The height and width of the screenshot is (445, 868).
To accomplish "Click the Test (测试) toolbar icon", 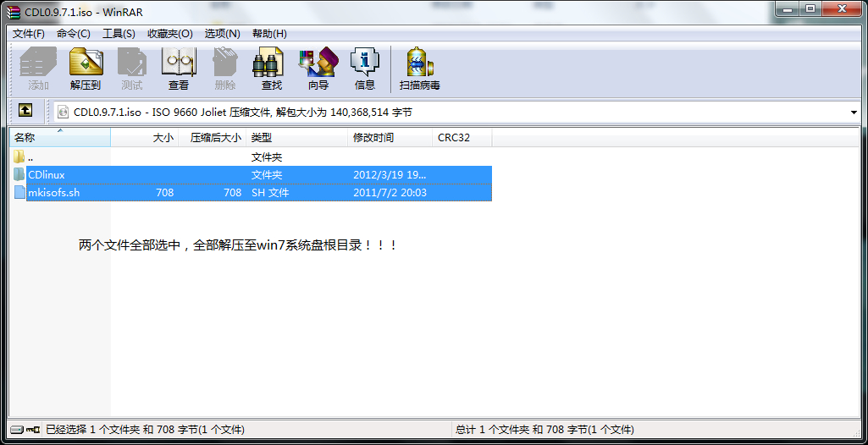I will pos(132,69).
